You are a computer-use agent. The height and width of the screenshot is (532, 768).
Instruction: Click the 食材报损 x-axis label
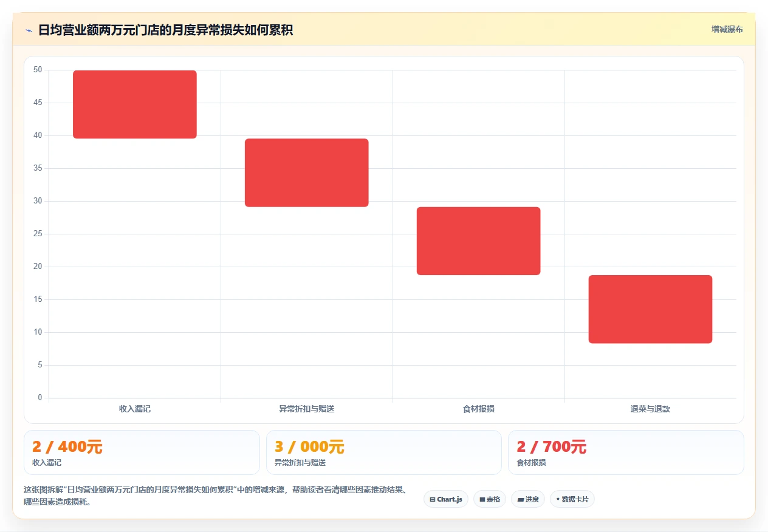point(479,409)
